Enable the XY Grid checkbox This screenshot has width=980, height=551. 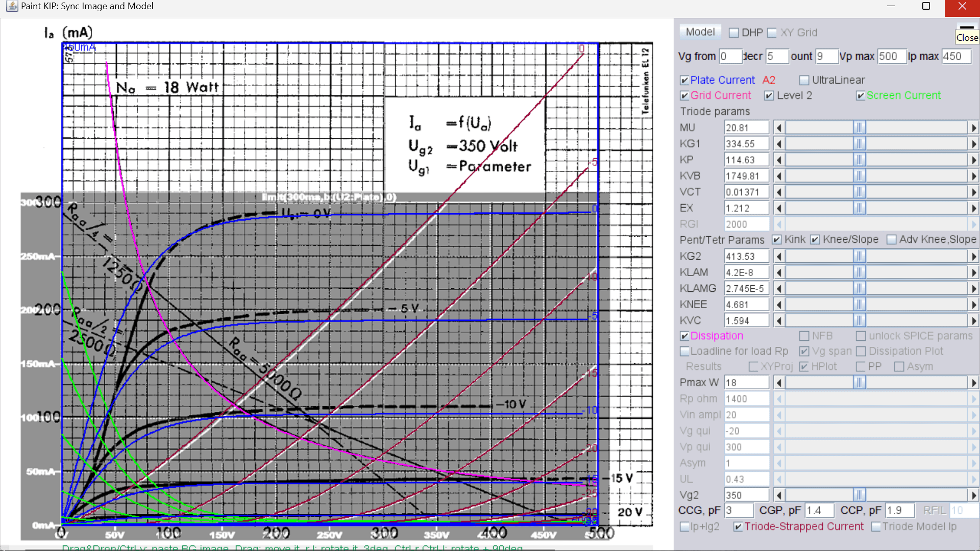click(772, 33)
